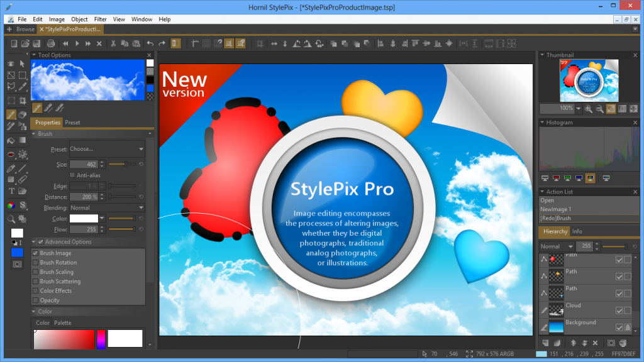Collapse the Color section expander
Viewport: 644px width, 362px height.
point(34,312)
